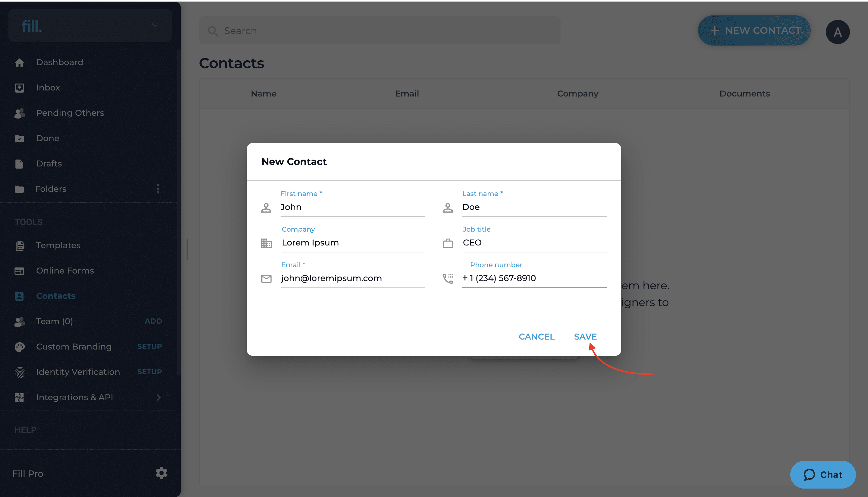Click the person icon beside First name
The height and width of the screenshot is (497, 868).
coord(266,207)
